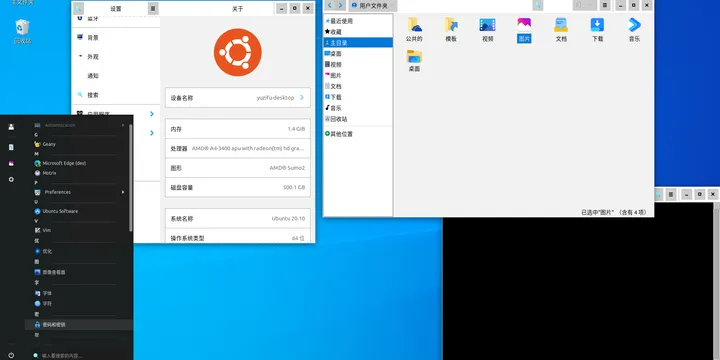Open the Settings window hamburger menu
The height and width of the screenshot is (360, 720).
coord(153,8)
